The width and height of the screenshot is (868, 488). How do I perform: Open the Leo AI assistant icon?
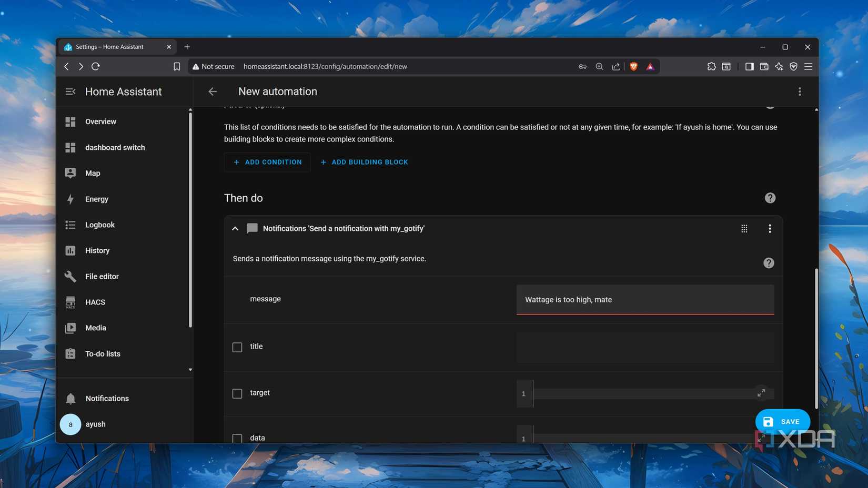pos(779,66)
